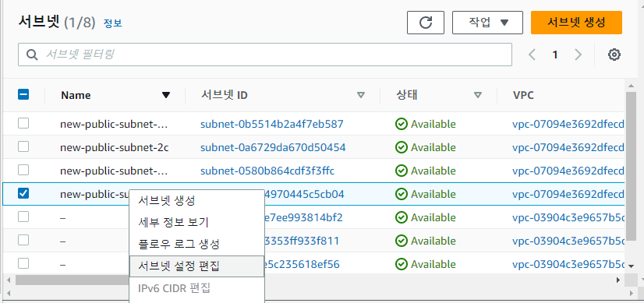Screen dimensions: 644x303
Task: Click the orange 서브넷 생성 button
Action: click(576, 23)
